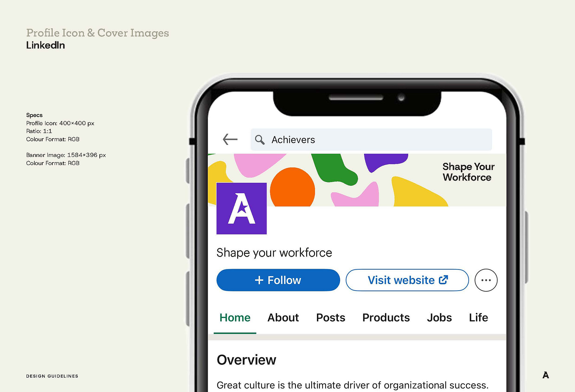Select the Posts tab
Screen dimensions: 575x392
331,317
